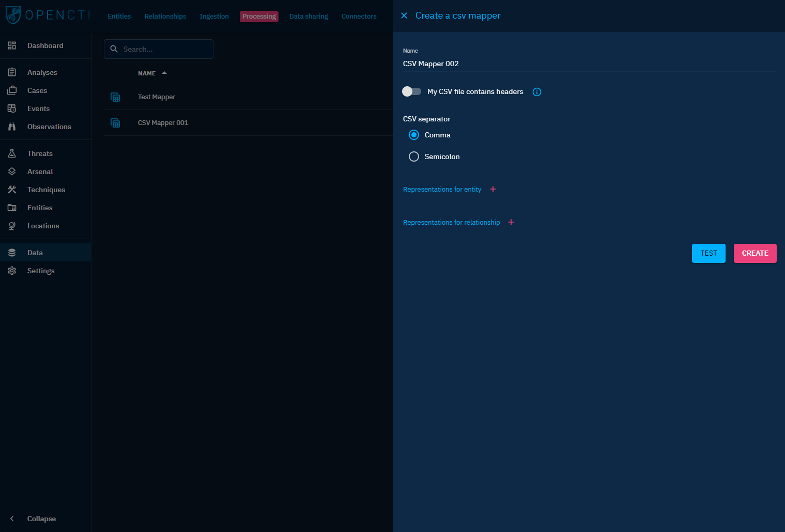Select the Semicolon separator radio button
Screen dimensions: 785x532
pos(414,157)
